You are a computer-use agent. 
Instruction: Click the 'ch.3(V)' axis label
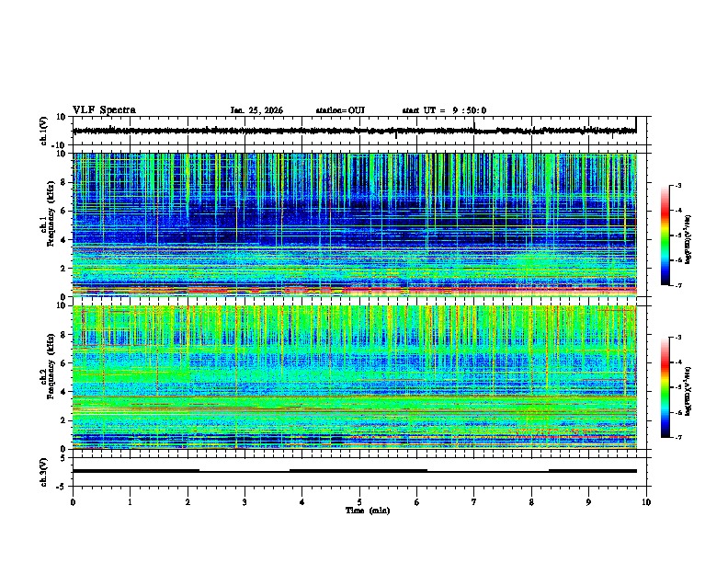click(44, 472)
